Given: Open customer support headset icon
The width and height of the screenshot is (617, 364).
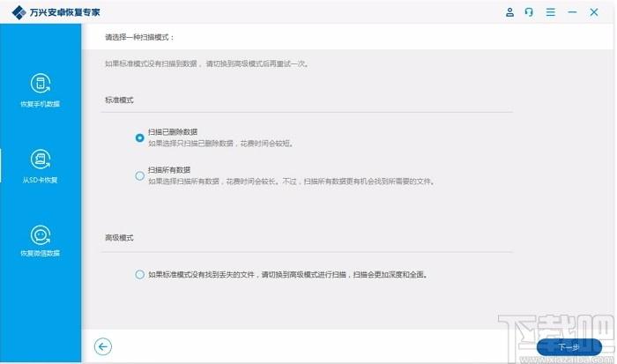Looking at the screenshot, I should 529,12.
